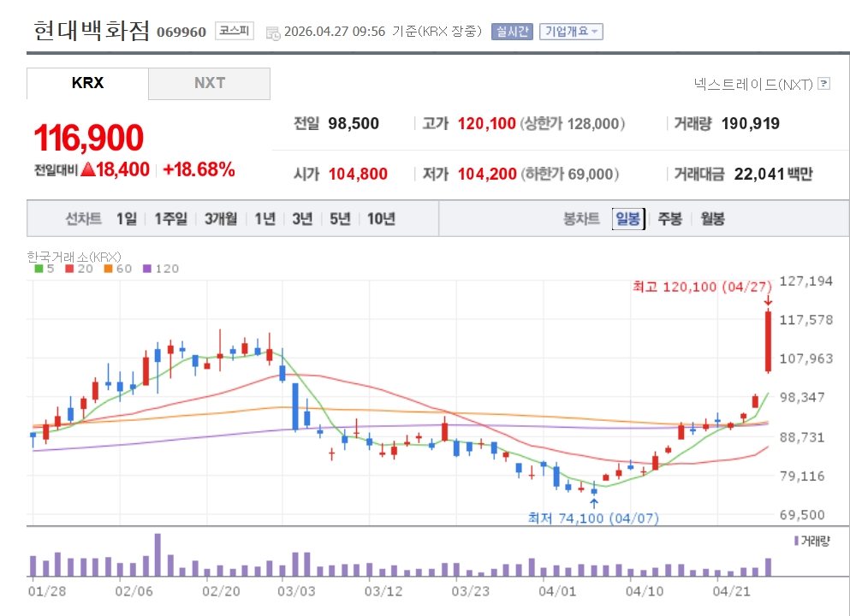The height and width of the screenshot is (616, 850).
Task: Show the 1일 line chart
Action: pyautogui.click(x=127, y=219)
